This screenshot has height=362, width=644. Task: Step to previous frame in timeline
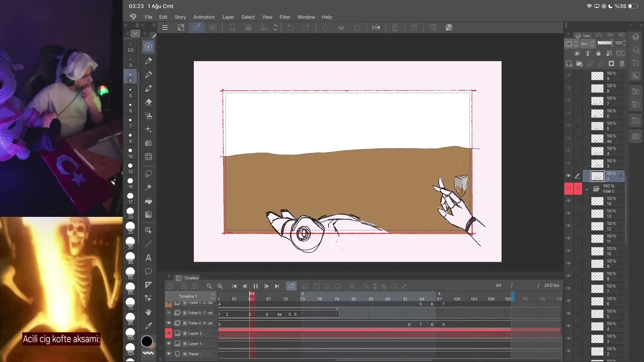click(x=245, y=286)
